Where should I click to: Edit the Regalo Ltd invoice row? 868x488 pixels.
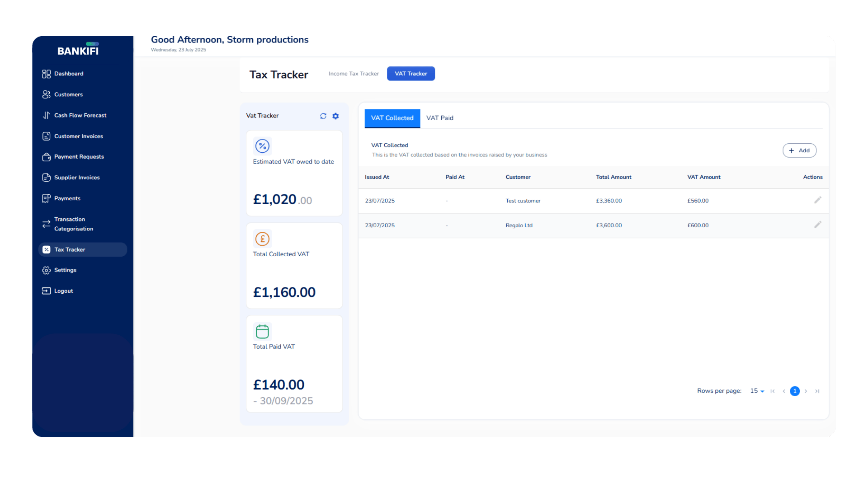818,225
